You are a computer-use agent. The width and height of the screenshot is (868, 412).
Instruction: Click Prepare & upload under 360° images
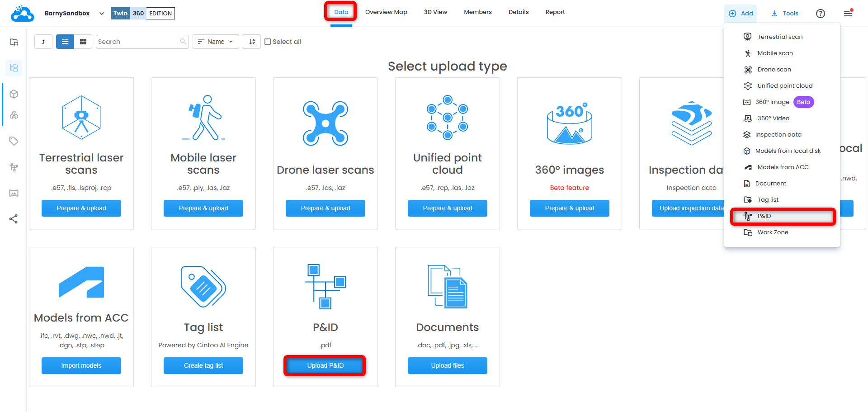click(570, 208)
